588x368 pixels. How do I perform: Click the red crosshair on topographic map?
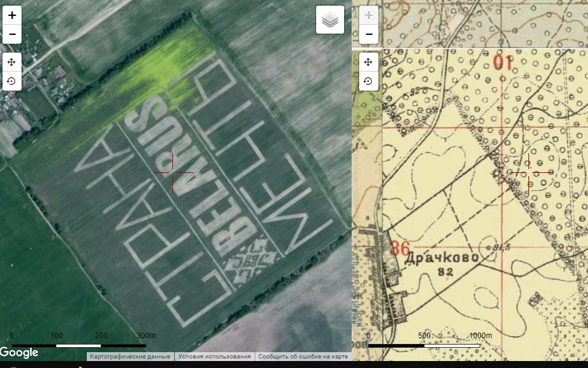tap(529, 172)
